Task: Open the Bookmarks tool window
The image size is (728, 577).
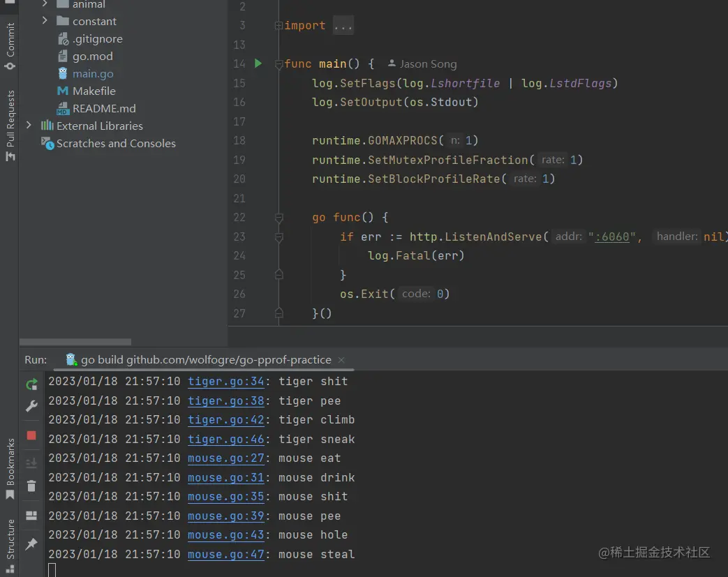Action: pos(10,469)
